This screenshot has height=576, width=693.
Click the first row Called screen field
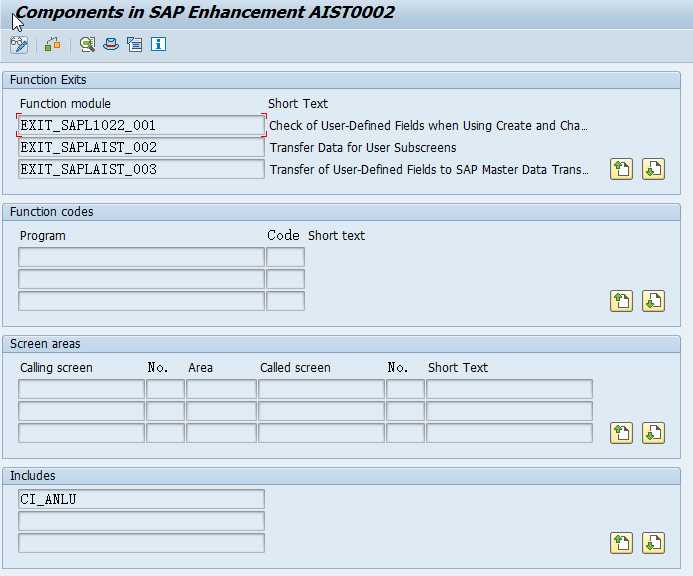[321, 389]
